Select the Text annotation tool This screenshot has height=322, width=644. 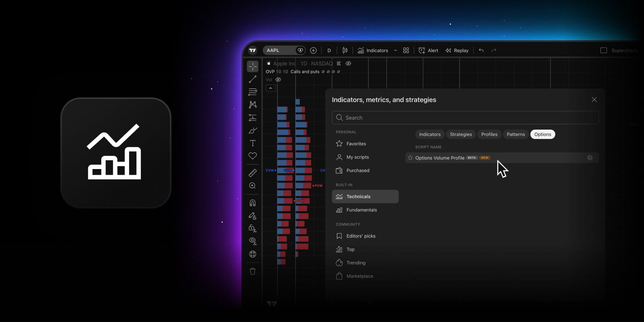(x=253, y=143)
